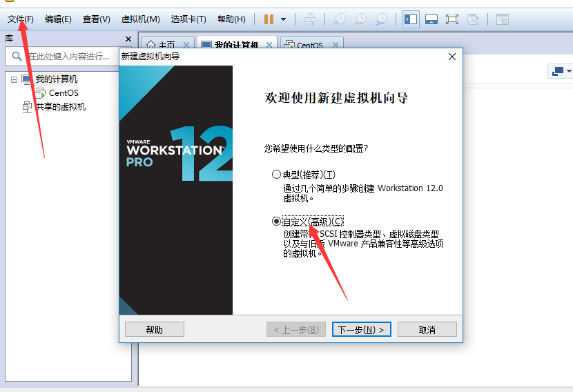Open the 帮助(H) menu

point(231,19)
